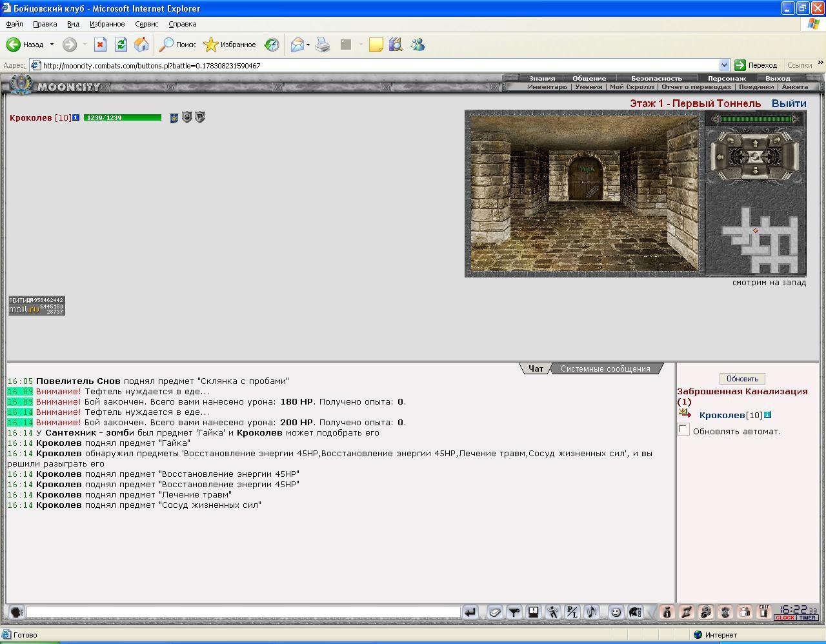Open character info icon next to Кроколев [10]
This screenshot has width=826, height=644.
(76, 117)
